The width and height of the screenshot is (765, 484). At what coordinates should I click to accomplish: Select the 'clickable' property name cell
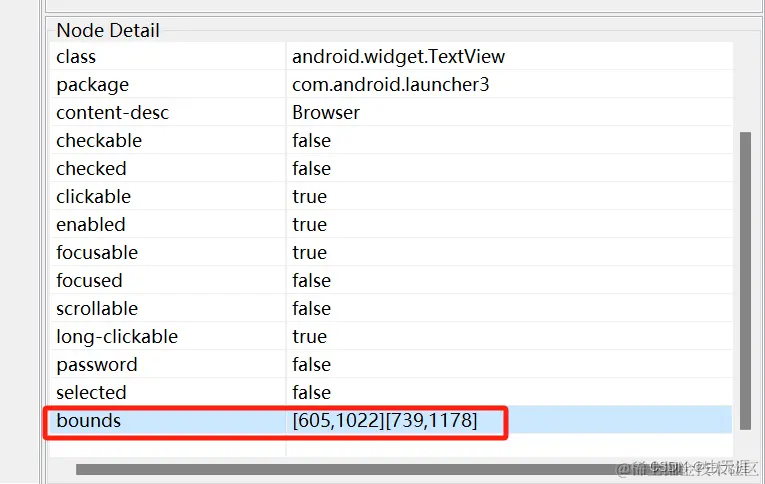[168, 197]
